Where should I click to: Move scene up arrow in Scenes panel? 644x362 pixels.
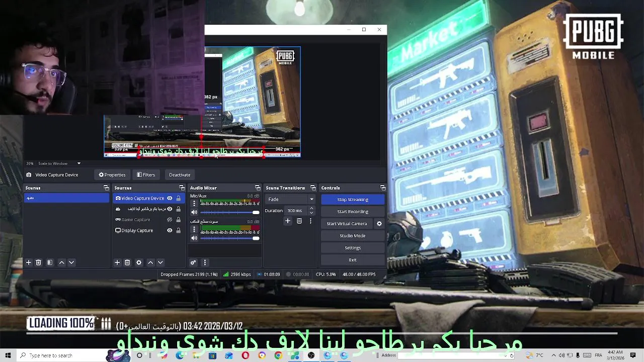pyautogui.click(x=62, y=262)
